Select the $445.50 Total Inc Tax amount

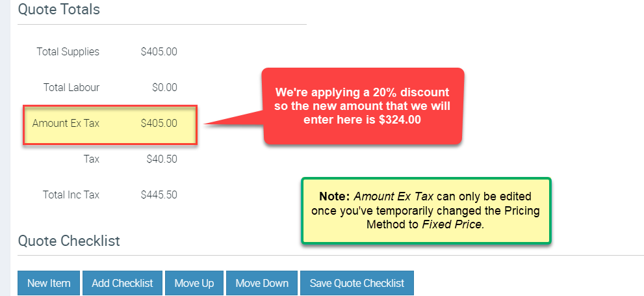coord(159,195)
